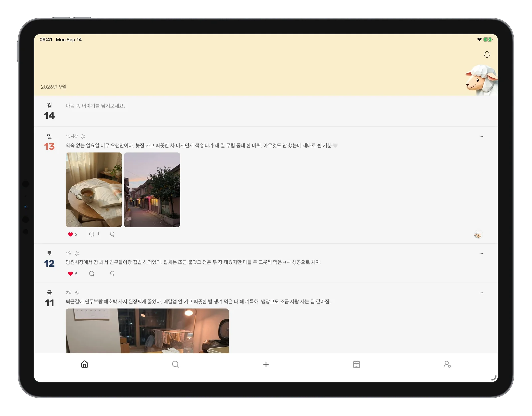Viewport: 532px width, 416px height.
Task: Like the Sunday 13 post heart
Action: [70, 234]
